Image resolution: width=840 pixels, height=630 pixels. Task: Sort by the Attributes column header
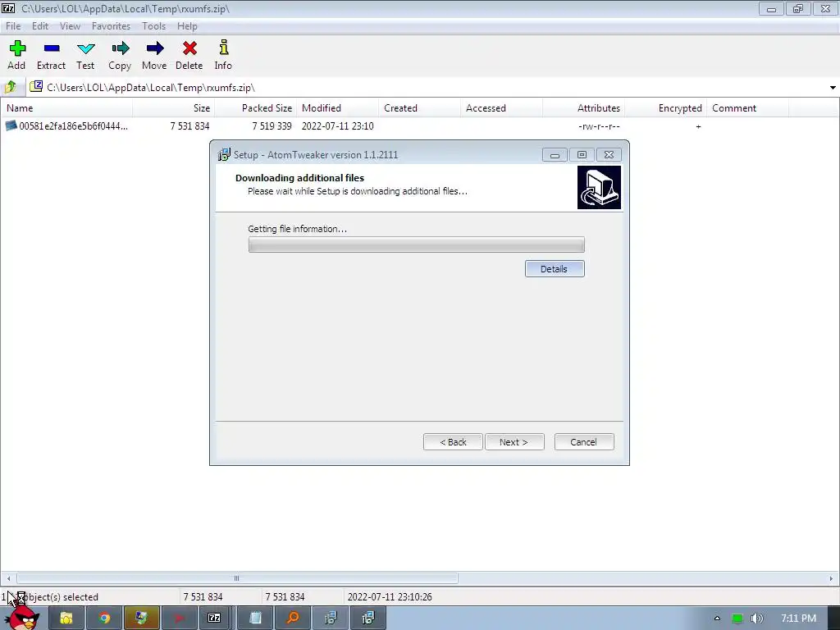[x=583, y=107]
